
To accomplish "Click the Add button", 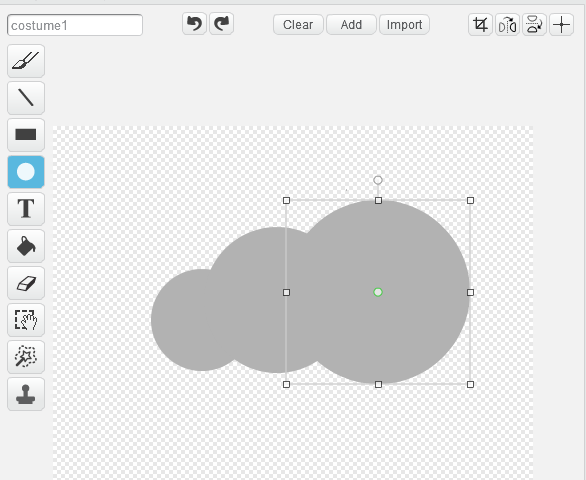I will pos(351,25).
